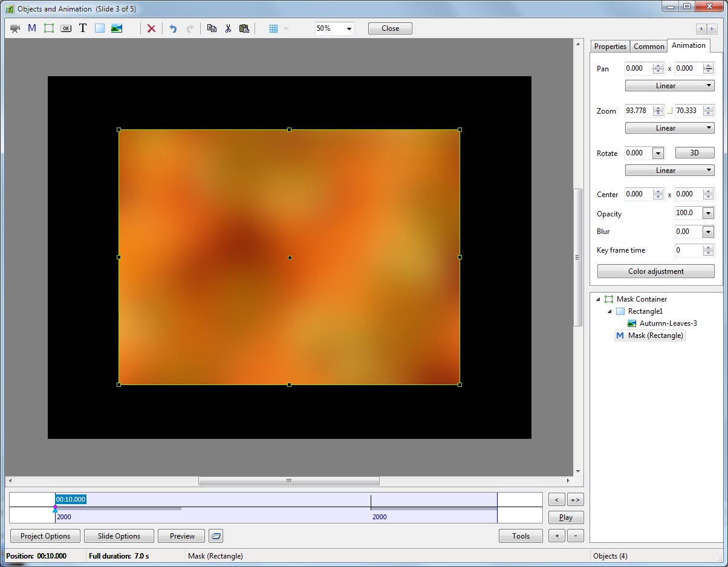728x567 pixels.
Task: Click the Zoom Y field showing 70.333
Action: click(689, 111)
